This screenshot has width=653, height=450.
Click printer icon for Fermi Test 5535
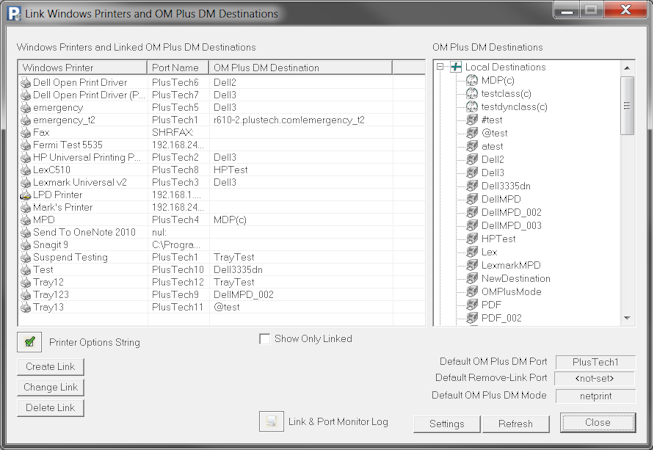(26, 145)
